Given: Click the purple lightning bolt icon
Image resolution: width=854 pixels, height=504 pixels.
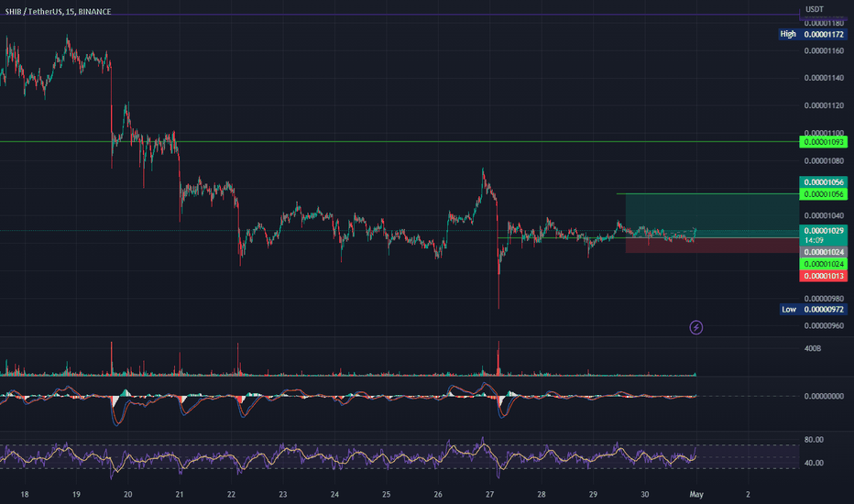Looking at the screenshot, I should (x=696, y=327).
